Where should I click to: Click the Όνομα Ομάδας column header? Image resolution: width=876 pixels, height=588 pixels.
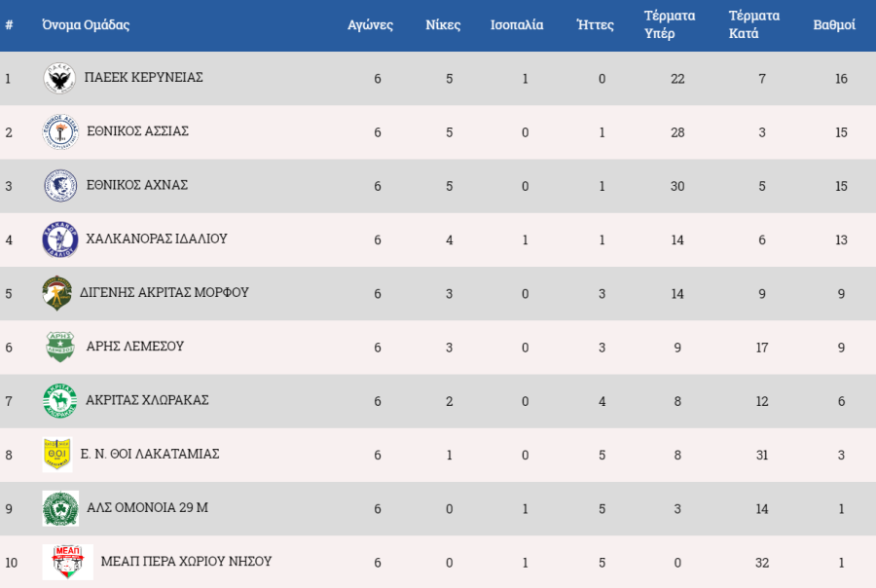pyautogui.click(x=86, y=24)
